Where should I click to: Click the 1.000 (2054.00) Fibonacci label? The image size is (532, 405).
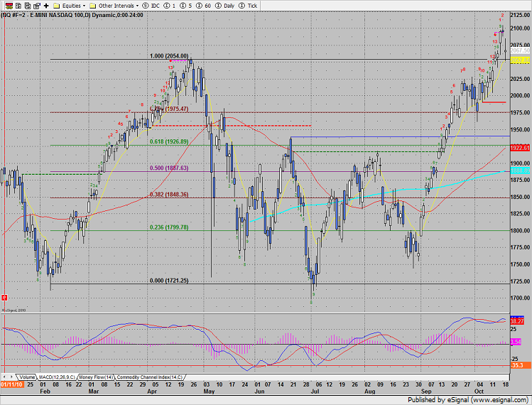[169, 56]
